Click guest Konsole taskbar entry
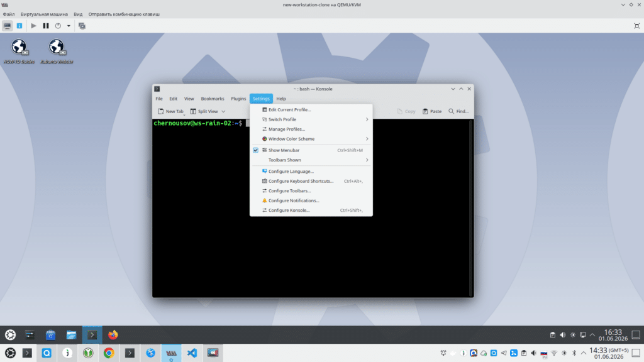644x362 pixels. pos(92,335)
